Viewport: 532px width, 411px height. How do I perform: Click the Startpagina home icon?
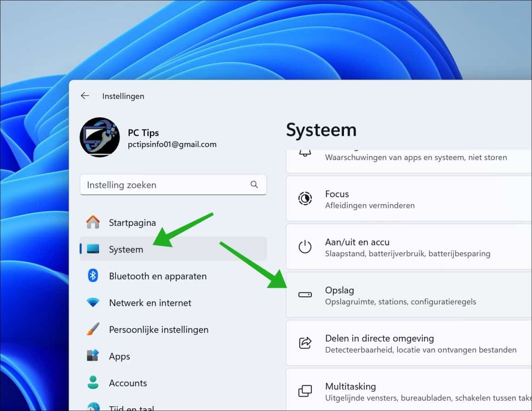(94, 222)
